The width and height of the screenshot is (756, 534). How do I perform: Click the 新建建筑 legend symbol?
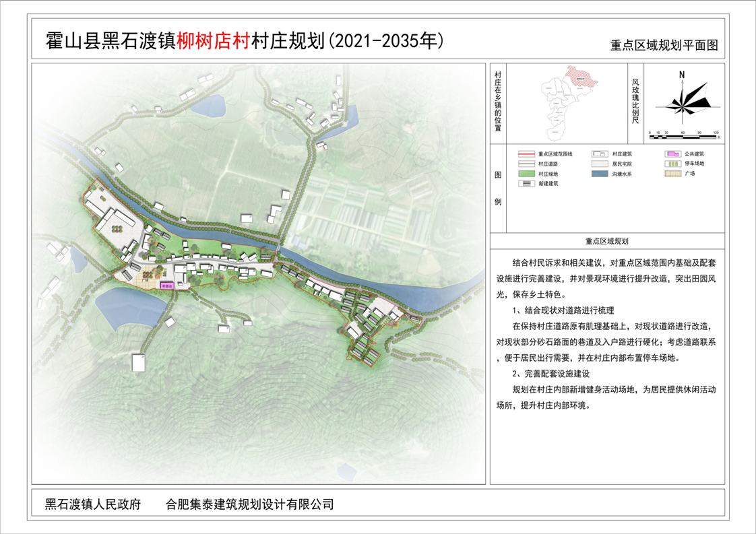coord(526,183)
